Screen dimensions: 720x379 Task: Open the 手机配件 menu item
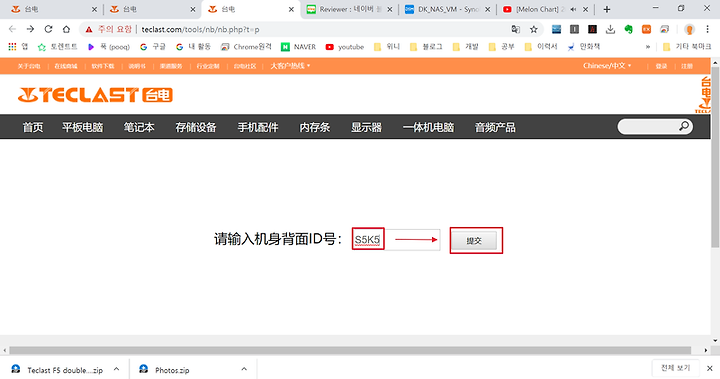(x=258, y=127)
